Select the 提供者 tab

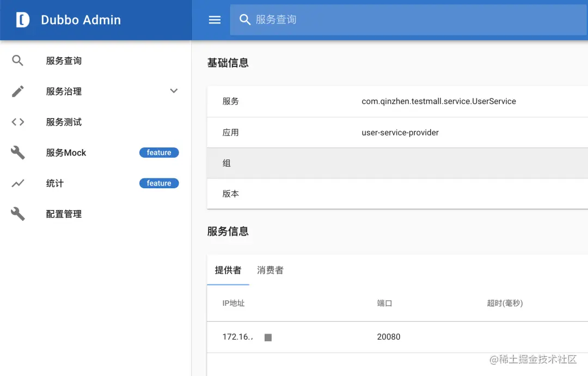tap(228, 270)
